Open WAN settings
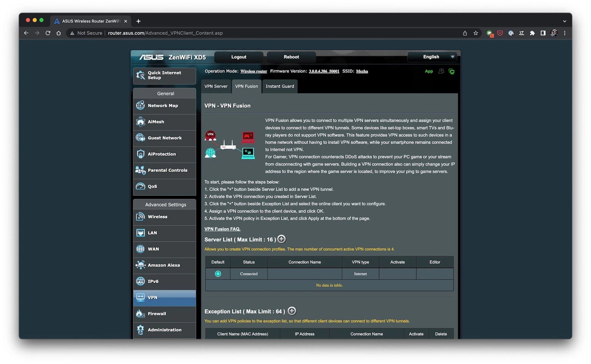591x364 pixels. (x=164, y=249)
